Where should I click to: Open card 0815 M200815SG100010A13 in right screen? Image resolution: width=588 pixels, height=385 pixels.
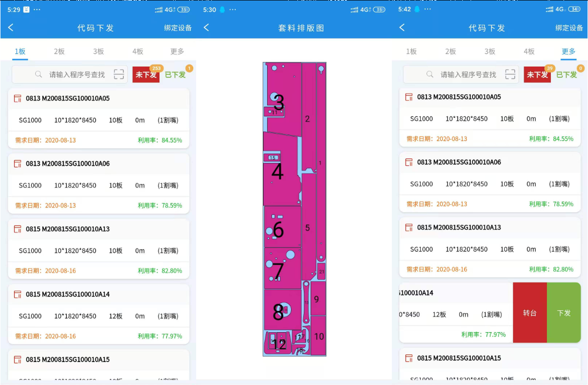coord(490,247)
